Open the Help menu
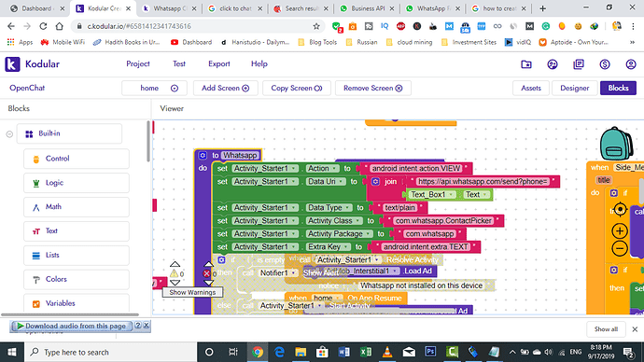This screenshot has height=362, width=644. point(259,64)
